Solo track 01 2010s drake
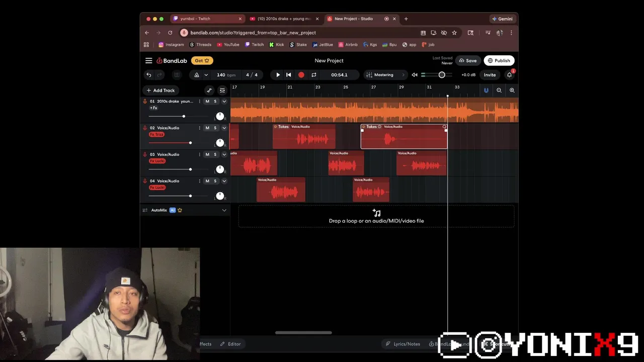Screen dimensions: 644x362 click(x=215, y=102)
